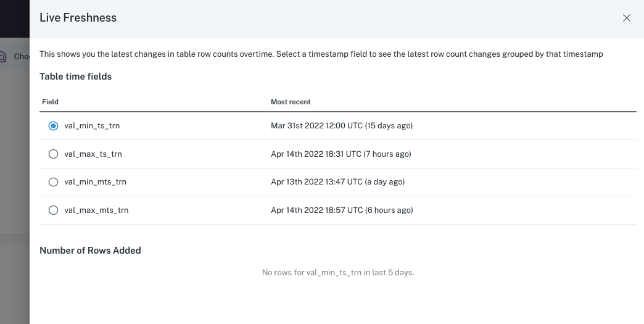This screenshot has height=324, width=644.
Task: Choose the val_min_mts_trn radio option
Action: click(53, 182)
